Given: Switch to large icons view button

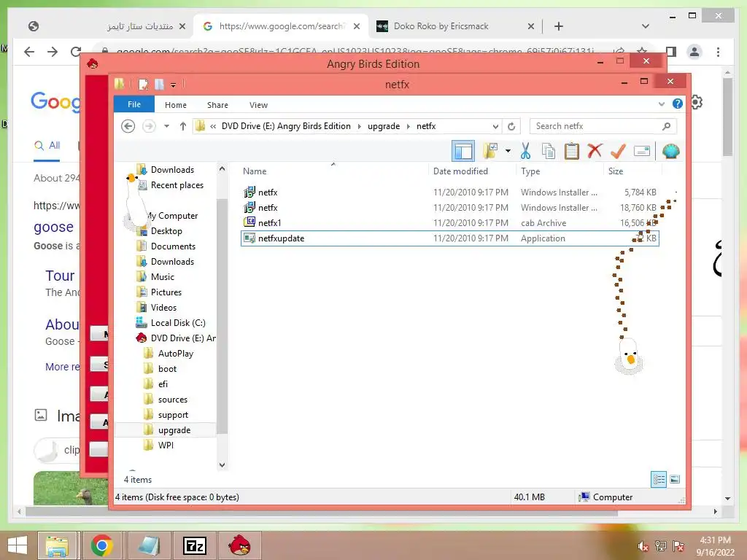Looking at the screenshot, I should [x=675, y=479].
